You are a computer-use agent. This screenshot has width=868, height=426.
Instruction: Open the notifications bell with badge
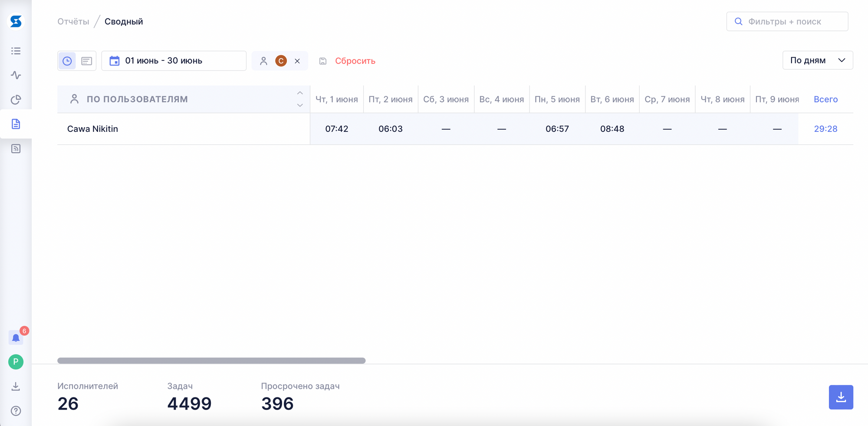pyautogui.click(x=16, y=338)
